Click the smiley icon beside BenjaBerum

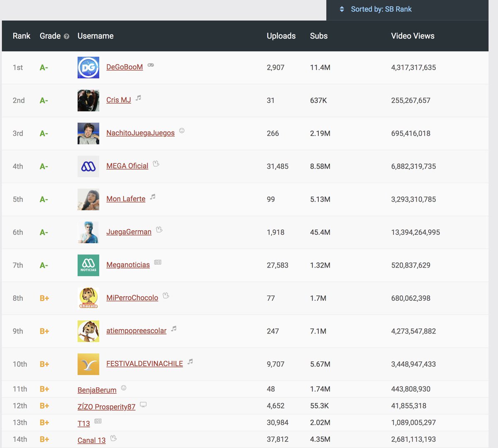(124, 388)
